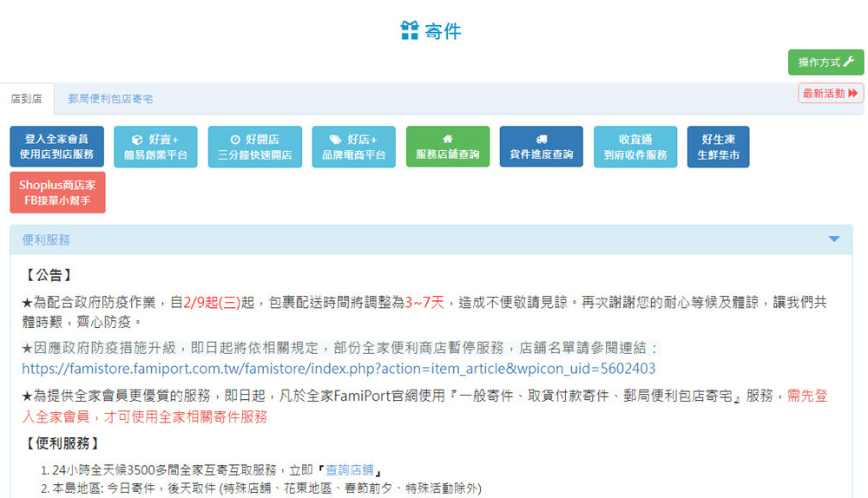Click the clock icon in 好開店 button

pos(235,140)
